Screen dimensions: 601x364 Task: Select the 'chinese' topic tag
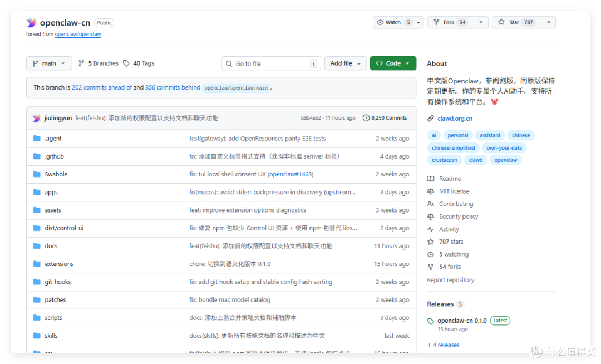(x=521, y=135)
